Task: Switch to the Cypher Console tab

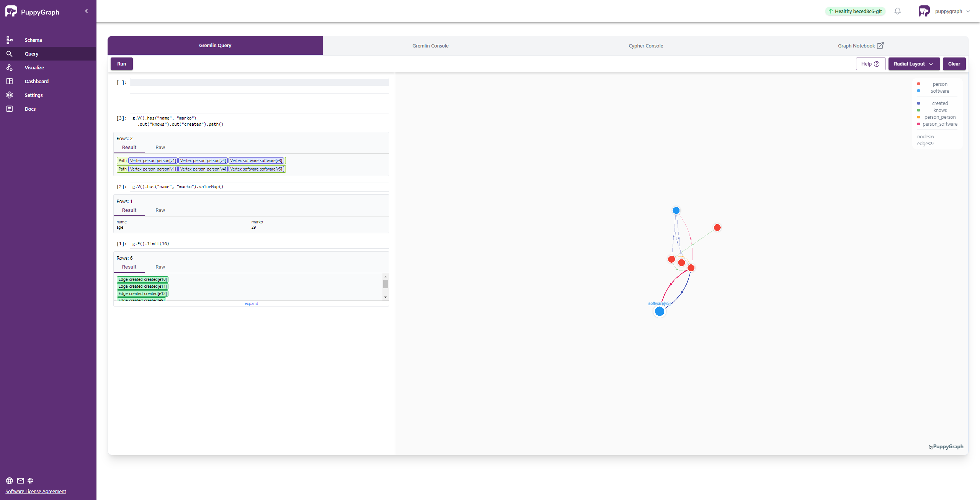Action: click(646, 46)
